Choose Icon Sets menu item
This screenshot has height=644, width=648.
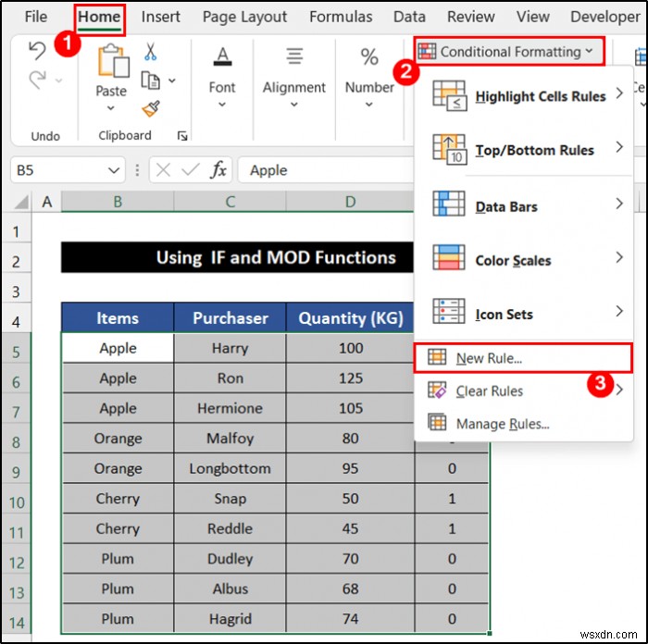point(524,313)
